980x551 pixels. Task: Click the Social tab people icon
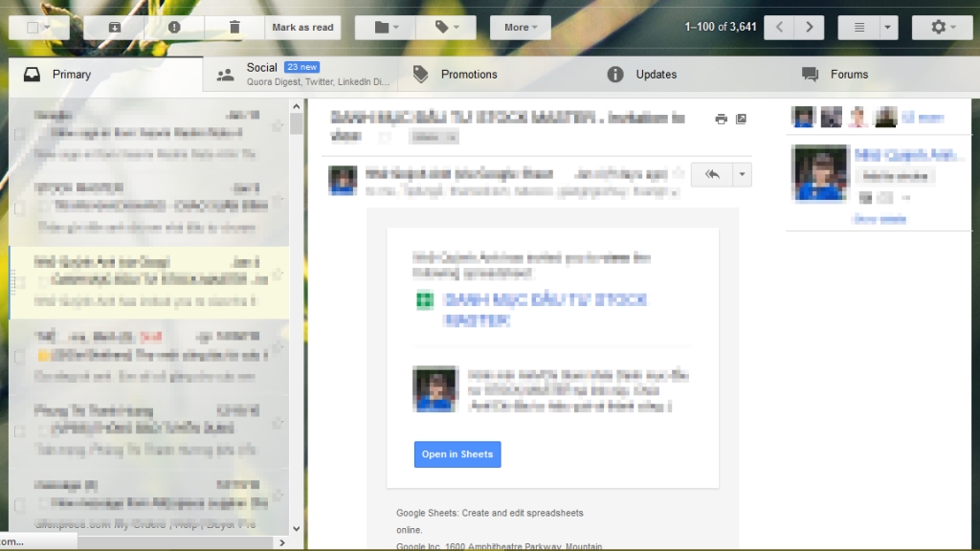[x=225, y=76]
